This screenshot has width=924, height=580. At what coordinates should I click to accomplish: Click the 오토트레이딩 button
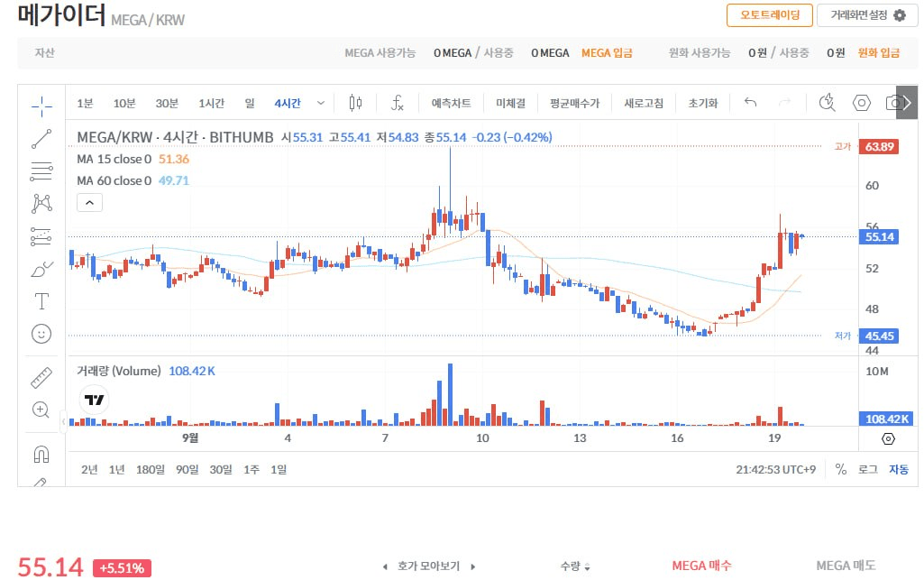tap(770, 14)
